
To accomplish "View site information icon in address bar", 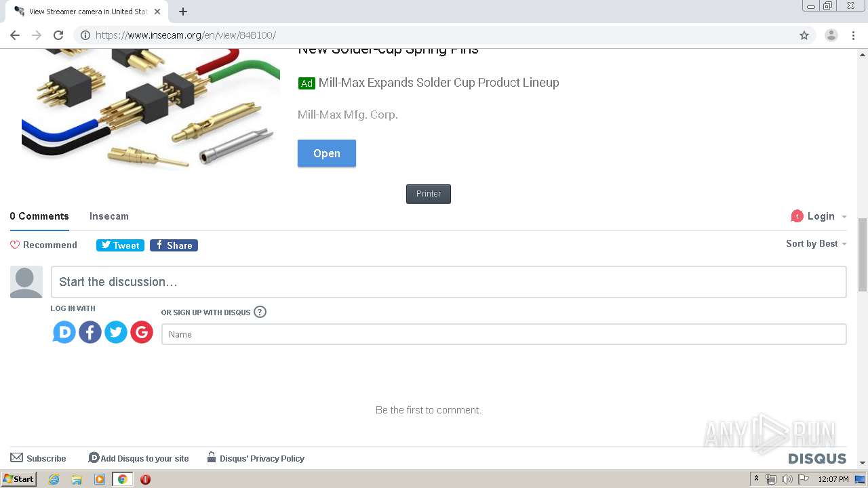I will (85, 35).
